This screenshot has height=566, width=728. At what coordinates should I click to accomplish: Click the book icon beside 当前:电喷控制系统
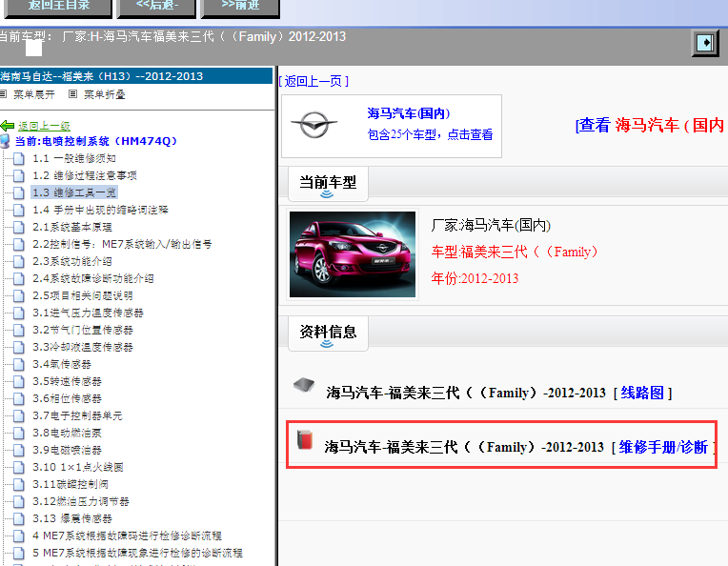[x=5, y=141]
